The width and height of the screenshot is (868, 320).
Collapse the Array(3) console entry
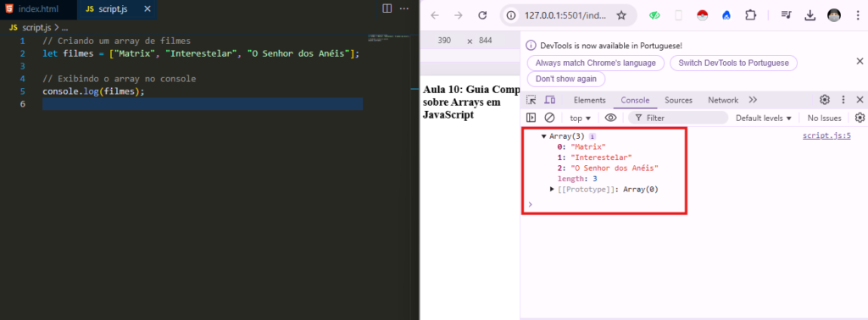[x=543, y=136]
